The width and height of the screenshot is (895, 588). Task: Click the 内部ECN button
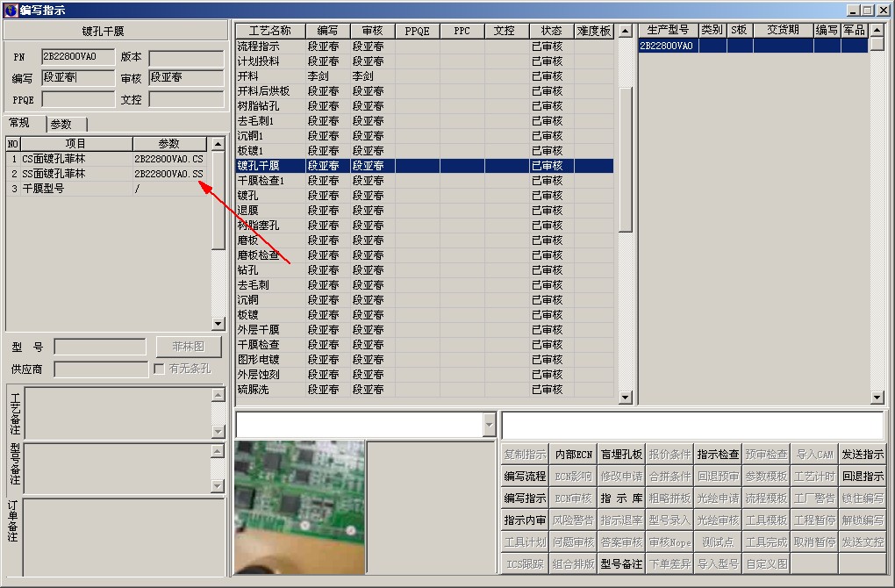(x=573, y=455)
